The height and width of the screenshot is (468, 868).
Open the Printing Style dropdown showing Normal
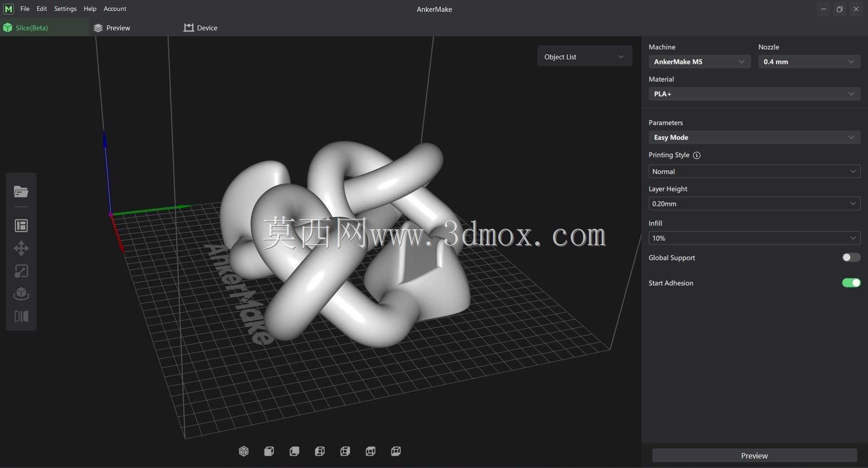[754, 171]
